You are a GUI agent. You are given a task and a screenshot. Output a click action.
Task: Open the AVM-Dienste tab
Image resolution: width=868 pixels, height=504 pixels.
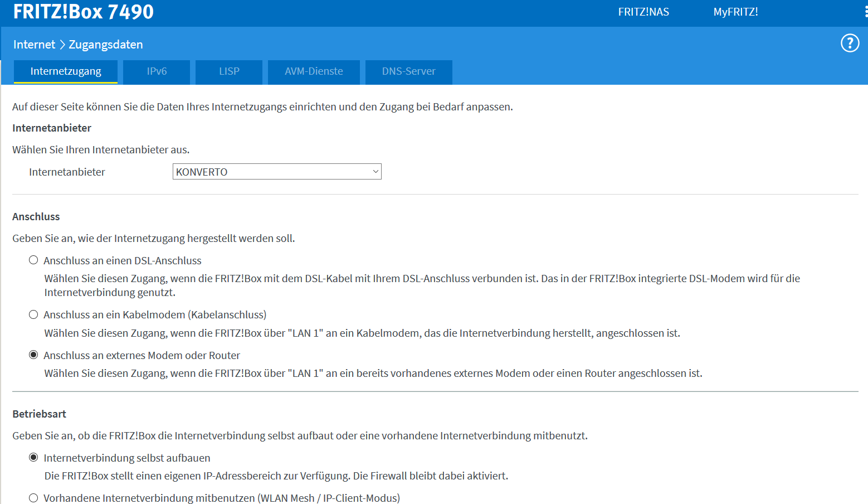[x=314, y=72]
